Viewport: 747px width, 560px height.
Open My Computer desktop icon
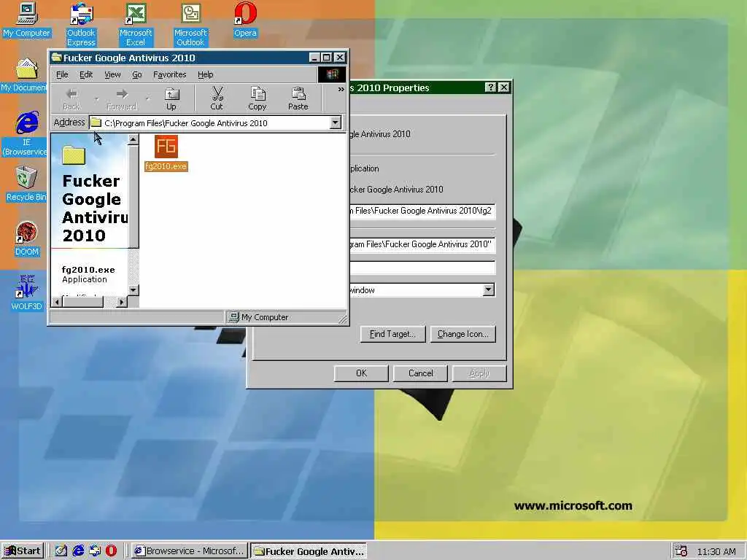click(26, 20)
